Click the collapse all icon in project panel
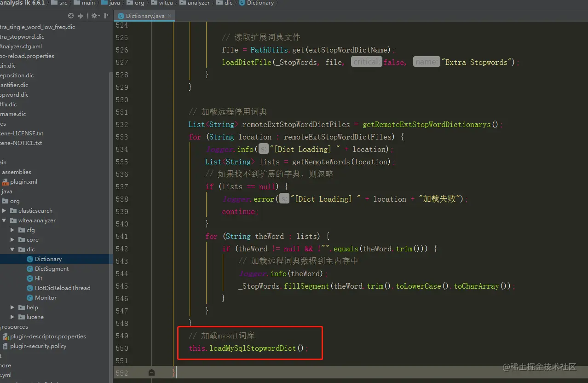The width and height of the screenshot is (588, 383). [x=81, y=16]
